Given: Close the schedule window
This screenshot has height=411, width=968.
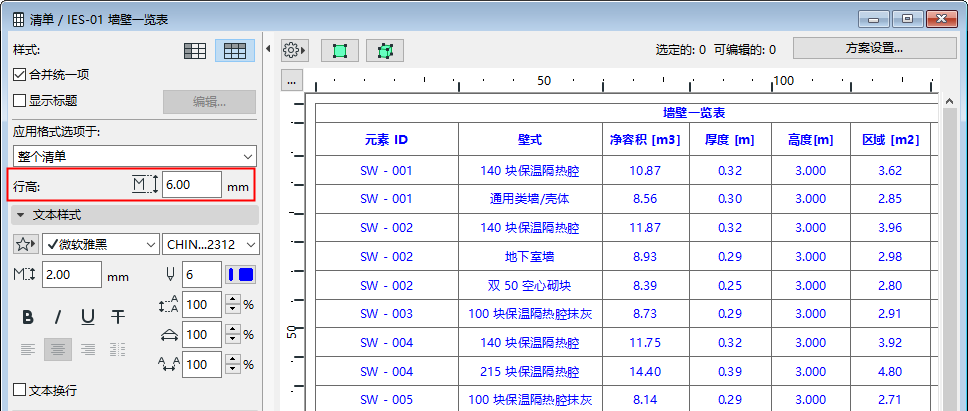Looking at the screenshot, I should (940, 19).
